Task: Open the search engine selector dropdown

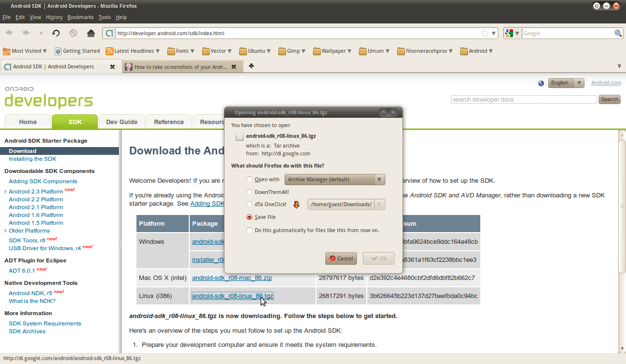Action: (517, 33)
